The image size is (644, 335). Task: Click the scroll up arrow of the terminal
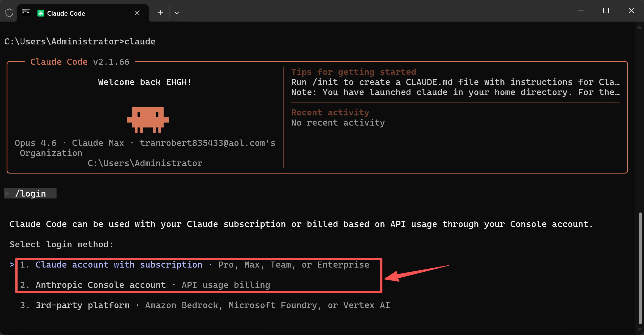[640, 27]
